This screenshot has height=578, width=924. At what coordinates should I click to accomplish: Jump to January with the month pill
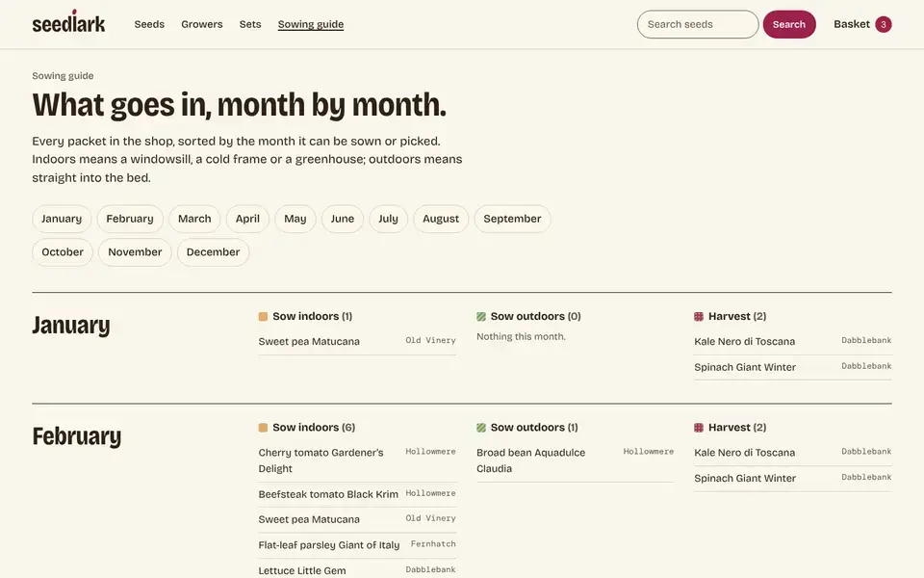[62, 219]
